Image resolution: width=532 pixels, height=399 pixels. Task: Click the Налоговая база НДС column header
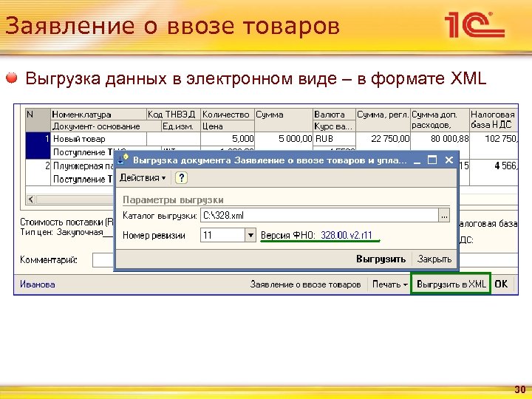(x=494, y=120)
